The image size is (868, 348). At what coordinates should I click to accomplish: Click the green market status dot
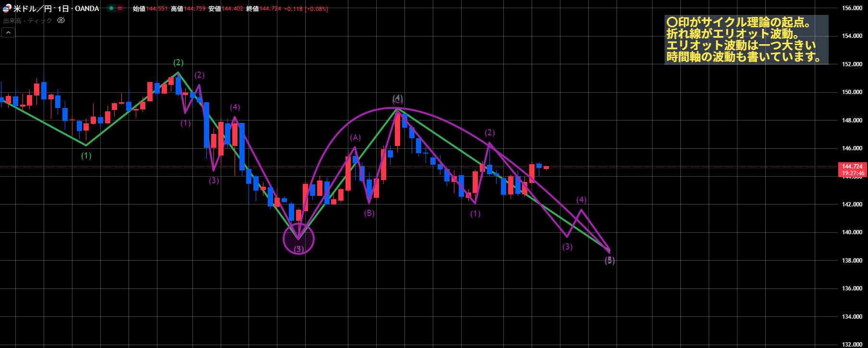point(111,9)
